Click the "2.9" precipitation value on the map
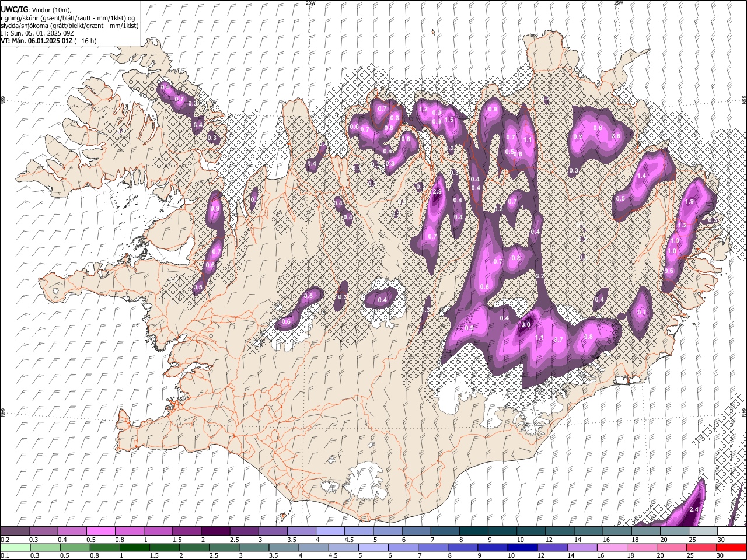Screen dimensions: 747x560 click(x=437, y=192)
